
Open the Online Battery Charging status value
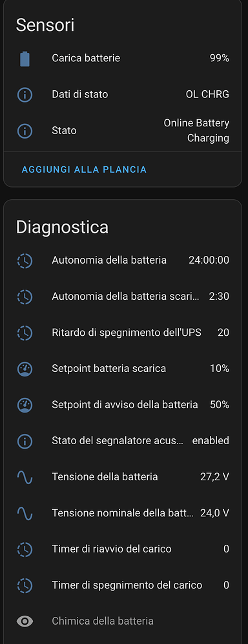[196, 131]
